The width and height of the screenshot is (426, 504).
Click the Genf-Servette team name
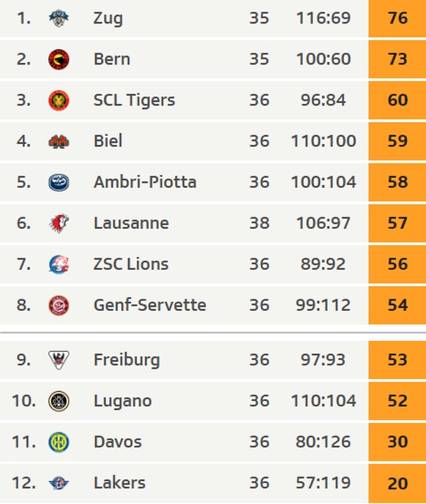[150, 305]
